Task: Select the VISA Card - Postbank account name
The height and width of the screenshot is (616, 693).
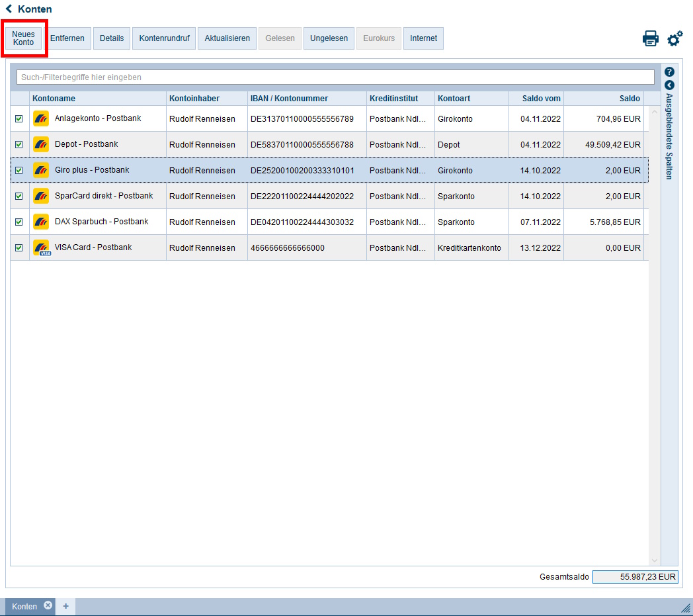Action: point(93,247)
